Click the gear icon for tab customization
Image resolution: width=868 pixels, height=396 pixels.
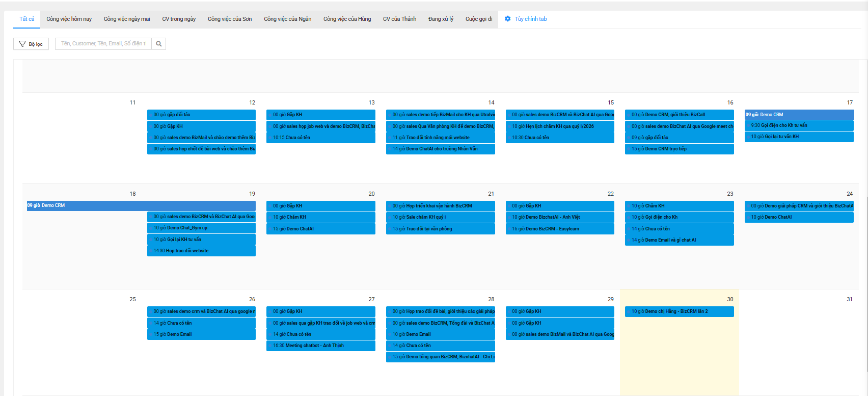point(507,19)
